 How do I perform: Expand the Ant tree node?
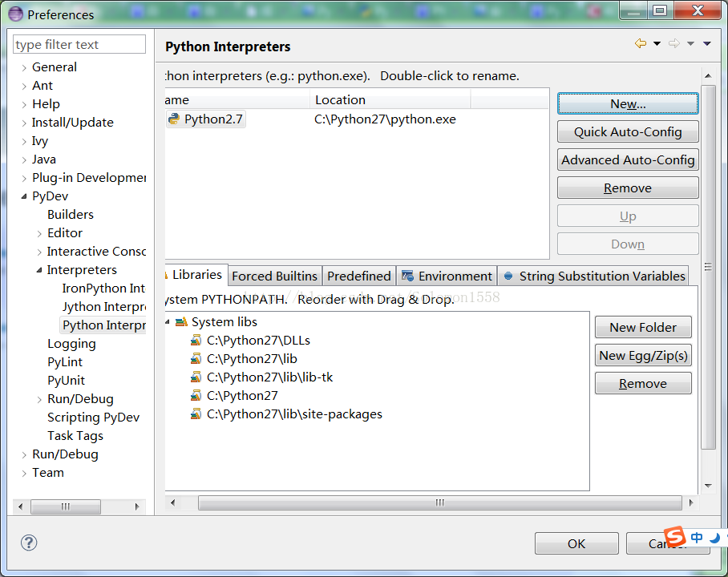tap(24, 86)
